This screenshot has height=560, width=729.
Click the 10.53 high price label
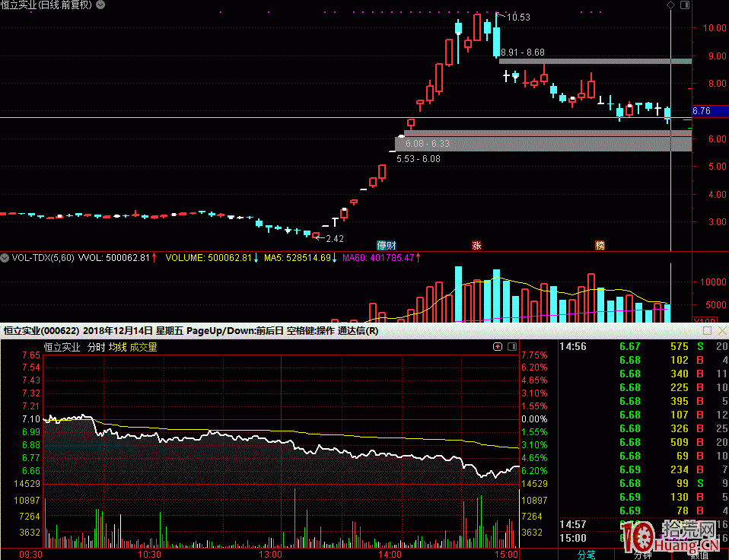pos(518,17)
